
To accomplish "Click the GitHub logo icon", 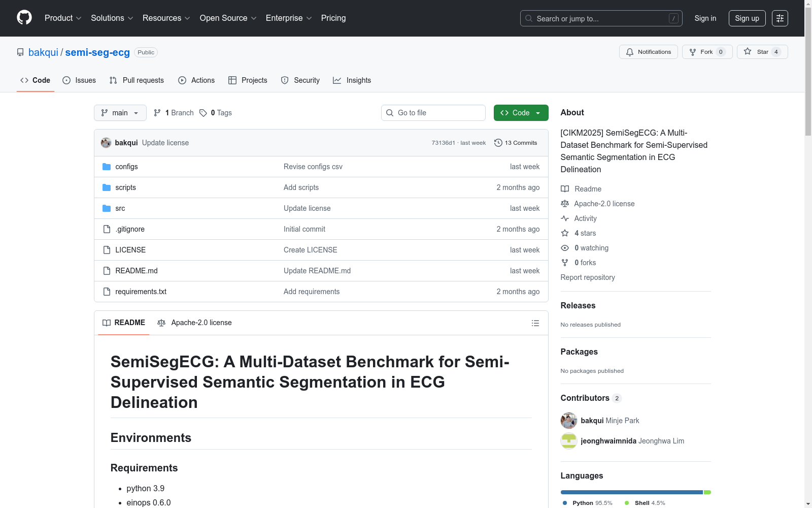I will pyautogui.click(x=24, y=18).
